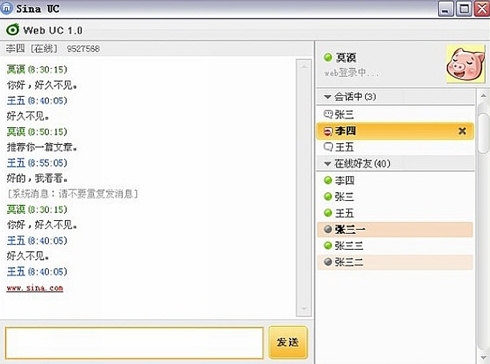Open the pig avatar profile picture
The width and height of the screenshot is (490, 364).
(465, 64)
